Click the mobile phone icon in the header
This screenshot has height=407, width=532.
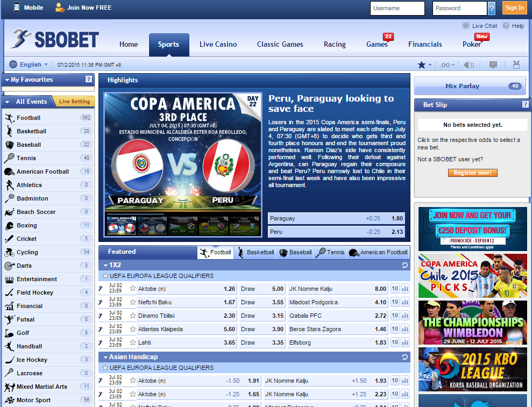click(x=16, y=8)
